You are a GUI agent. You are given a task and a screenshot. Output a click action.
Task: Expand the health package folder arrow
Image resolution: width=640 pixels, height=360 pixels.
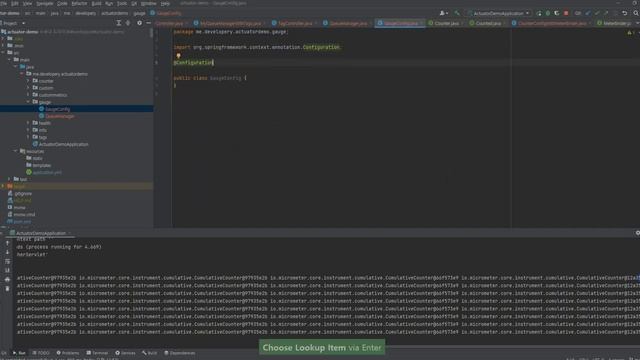click(28, 123)
